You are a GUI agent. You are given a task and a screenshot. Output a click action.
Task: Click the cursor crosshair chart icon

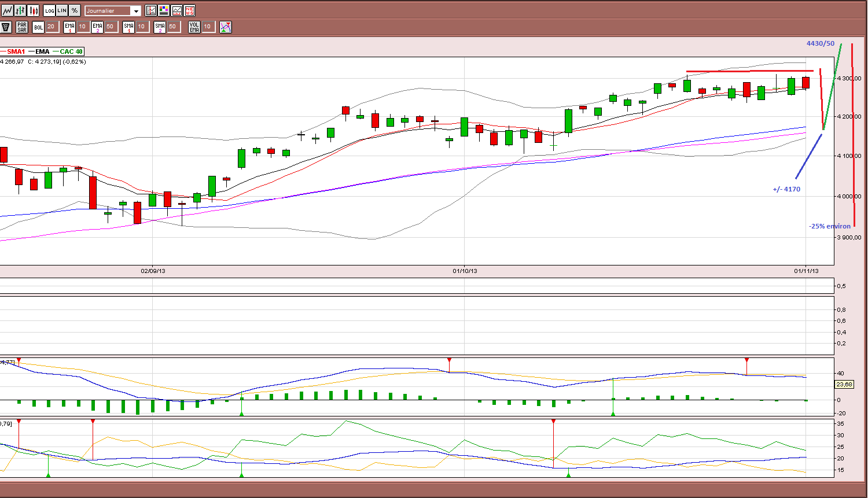point(151,10)
